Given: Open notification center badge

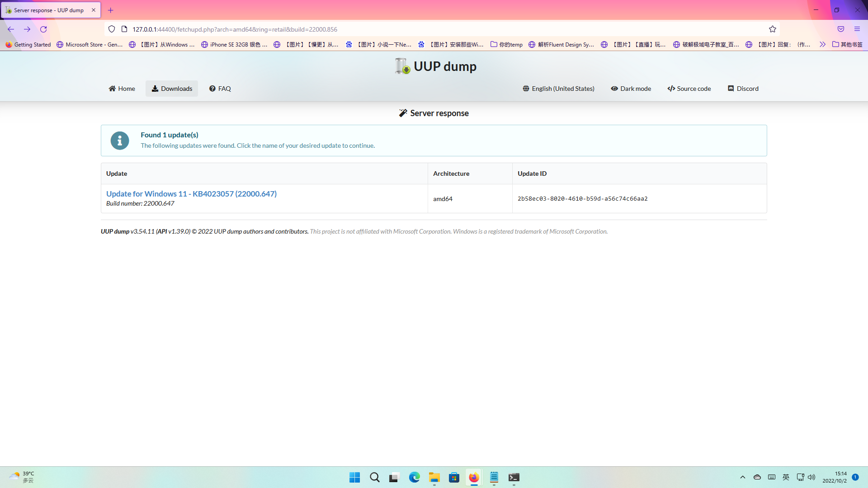Looking at the screenshot, I should click(x=855, y=477).
